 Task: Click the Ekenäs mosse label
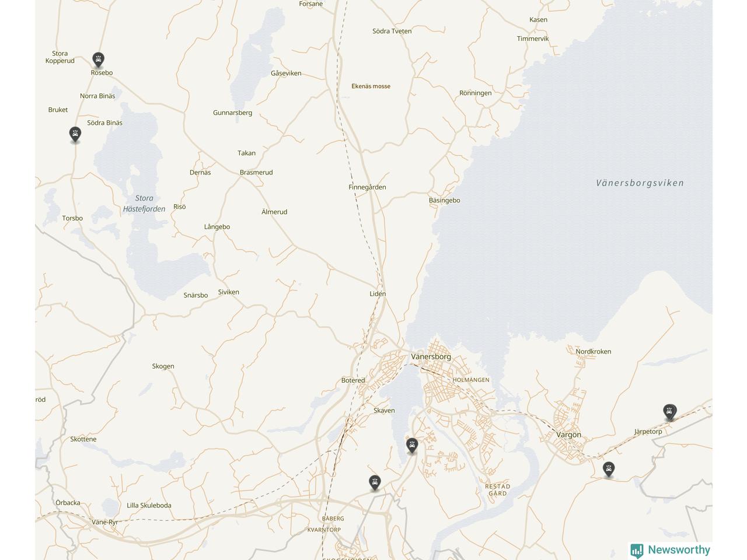(x=371, y=86)
